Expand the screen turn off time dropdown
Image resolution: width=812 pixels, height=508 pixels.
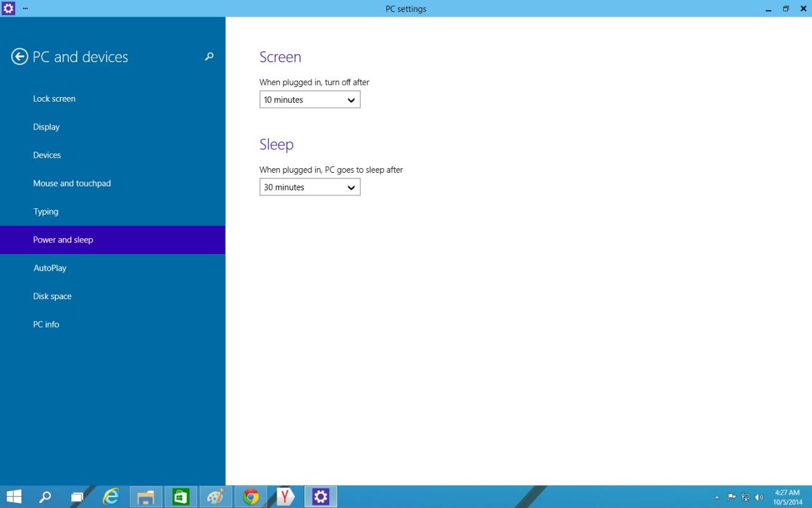[310, 100]
